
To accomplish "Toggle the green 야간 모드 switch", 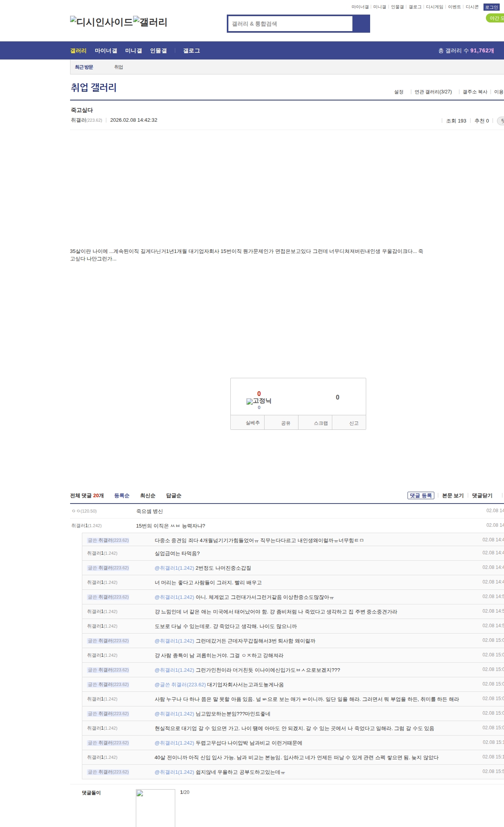I will [x=495, y=18].
